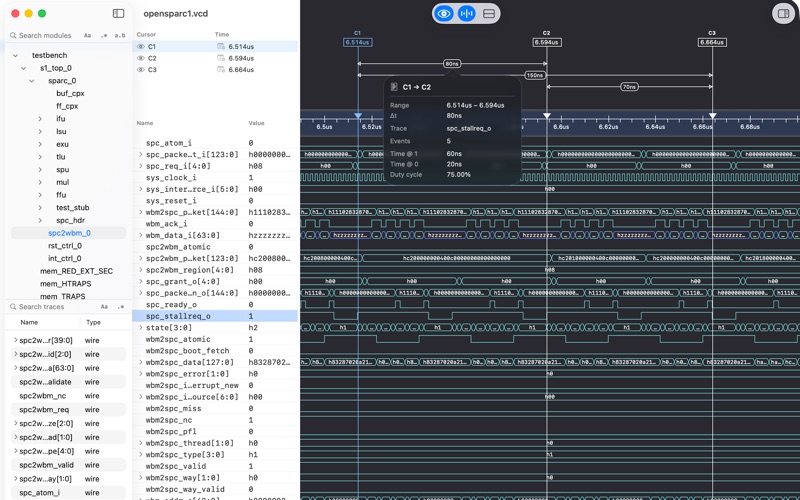Select the int_ctrl_0 module
Screen dimensions: 800x500
[65, 259]
